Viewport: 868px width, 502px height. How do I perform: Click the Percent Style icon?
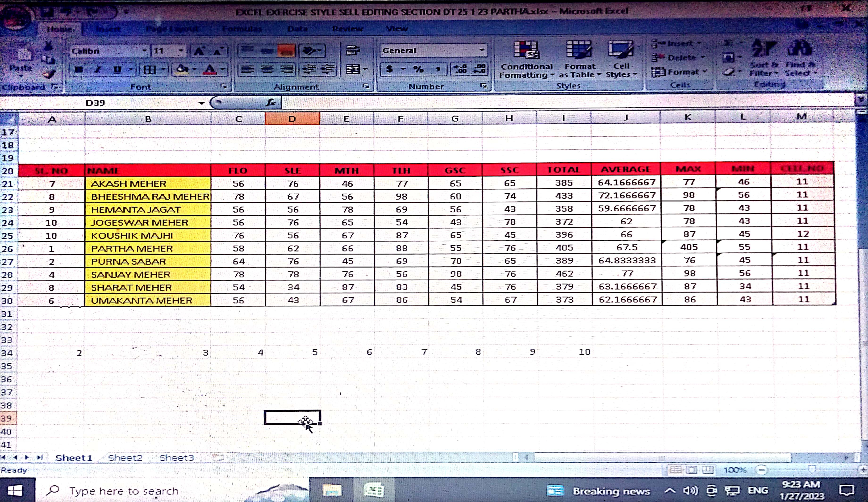click(418, 69)
